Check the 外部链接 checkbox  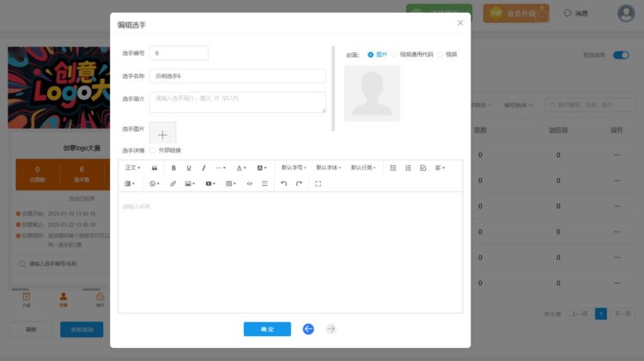[x=153, y=151]
